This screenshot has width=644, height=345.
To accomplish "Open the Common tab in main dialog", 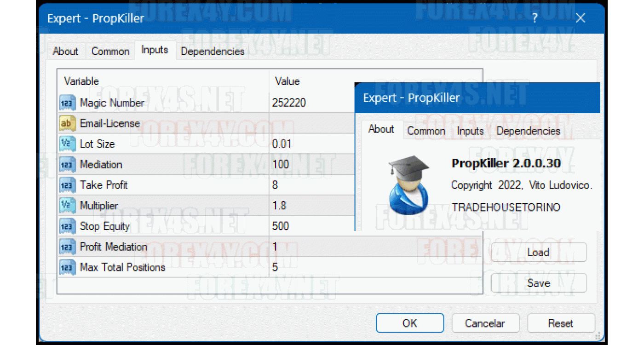I will click(110, 51).
